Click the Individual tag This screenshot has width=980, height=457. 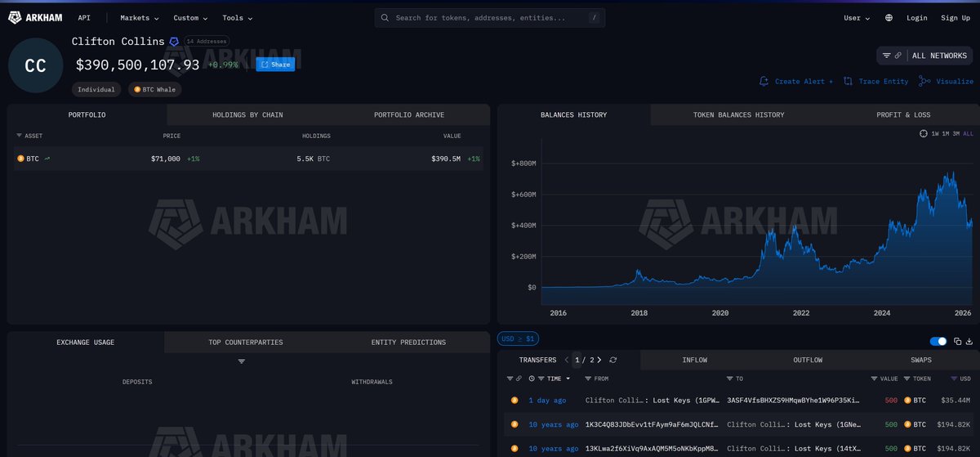coord(96,90)
